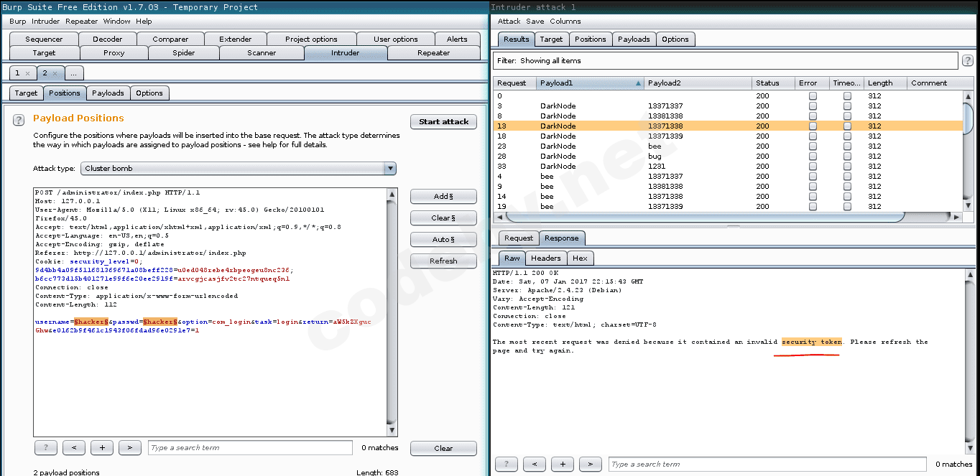980x476 pixels.
Task: Click the Payload Positions help question-mark icon
Action: 19,120
